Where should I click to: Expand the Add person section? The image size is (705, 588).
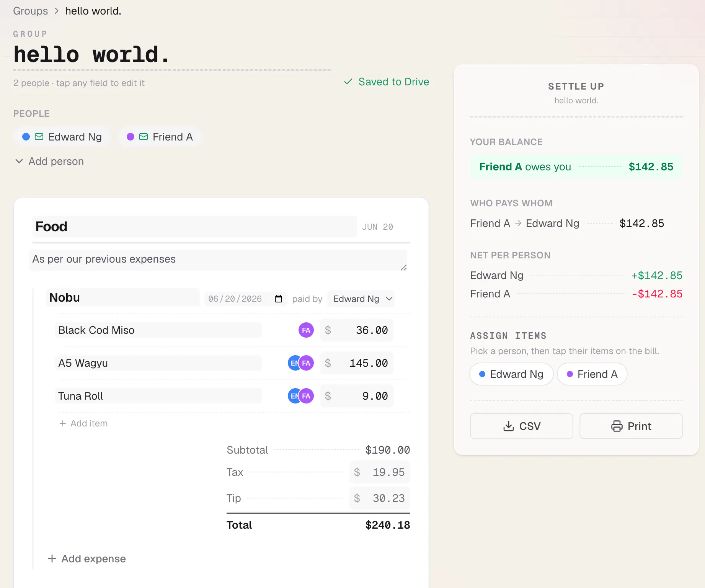pyautogui.click(x=49, y=162)
